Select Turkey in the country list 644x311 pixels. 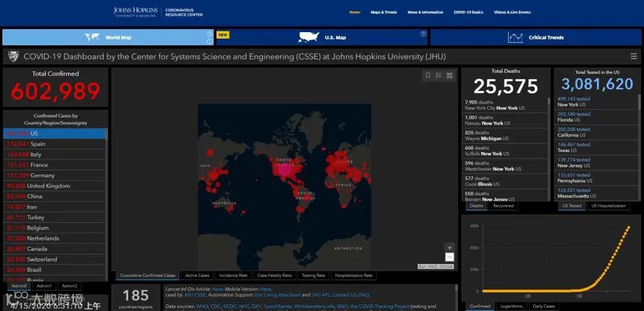[x=55, y=217]
